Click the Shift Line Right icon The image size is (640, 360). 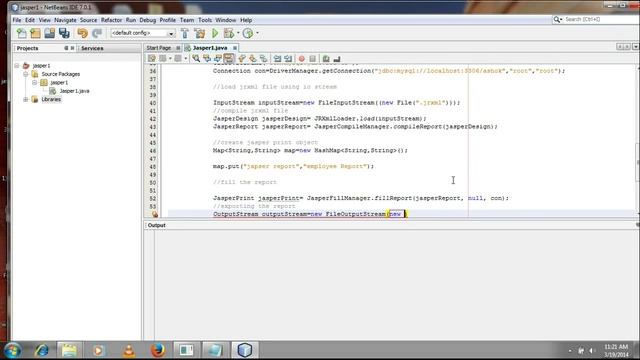288,58
